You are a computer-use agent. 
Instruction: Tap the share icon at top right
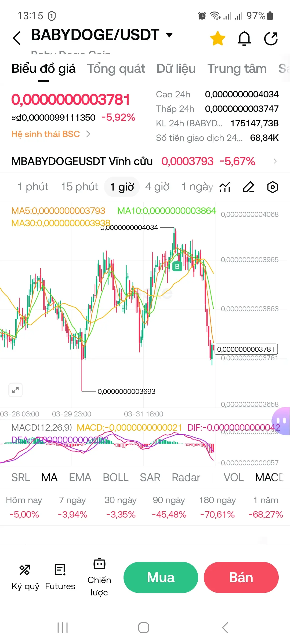click(271, 38)
